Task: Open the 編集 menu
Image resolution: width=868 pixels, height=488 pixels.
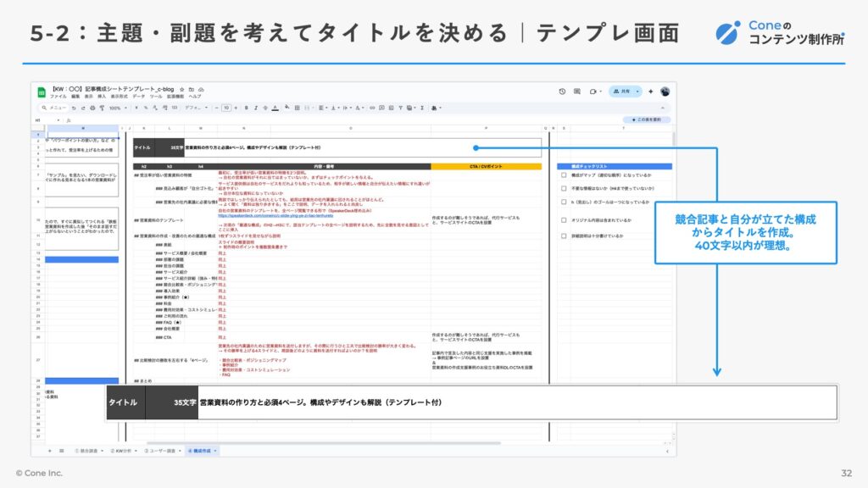Action: [75, 97]
